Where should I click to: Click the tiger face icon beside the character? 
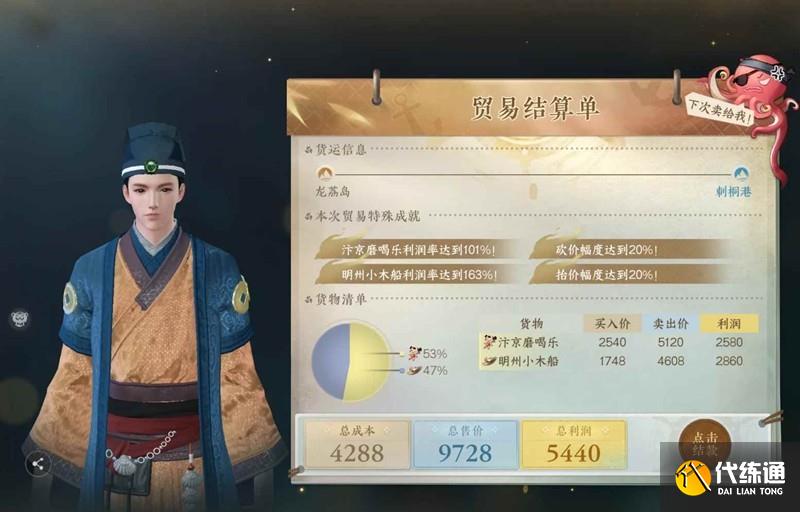[20, 319]
